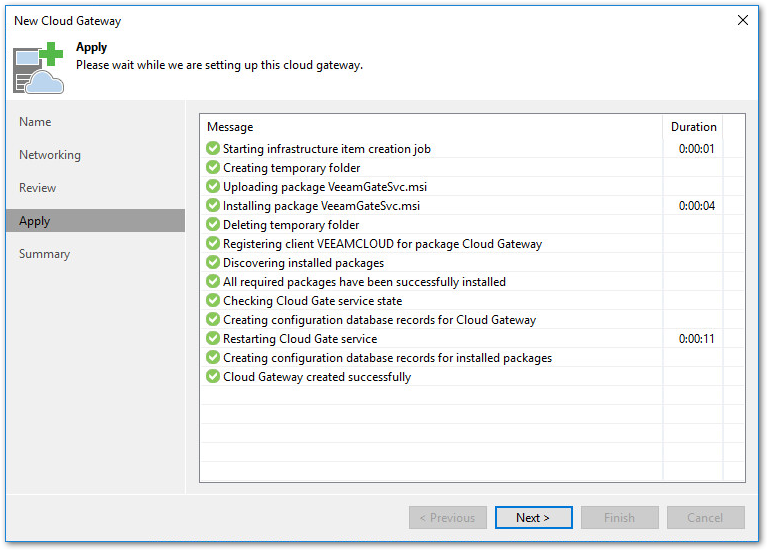The width and height of the screenshot is (768, 551).
Task: Select the Deleting temporary folder log entry
Action: [x=291, y=225]
